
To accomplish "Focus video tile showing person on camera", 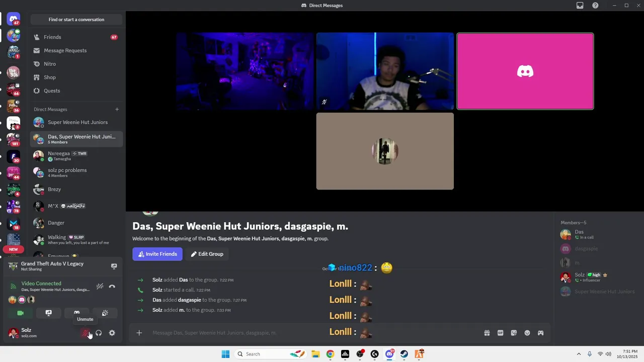I will click(385, 71).
